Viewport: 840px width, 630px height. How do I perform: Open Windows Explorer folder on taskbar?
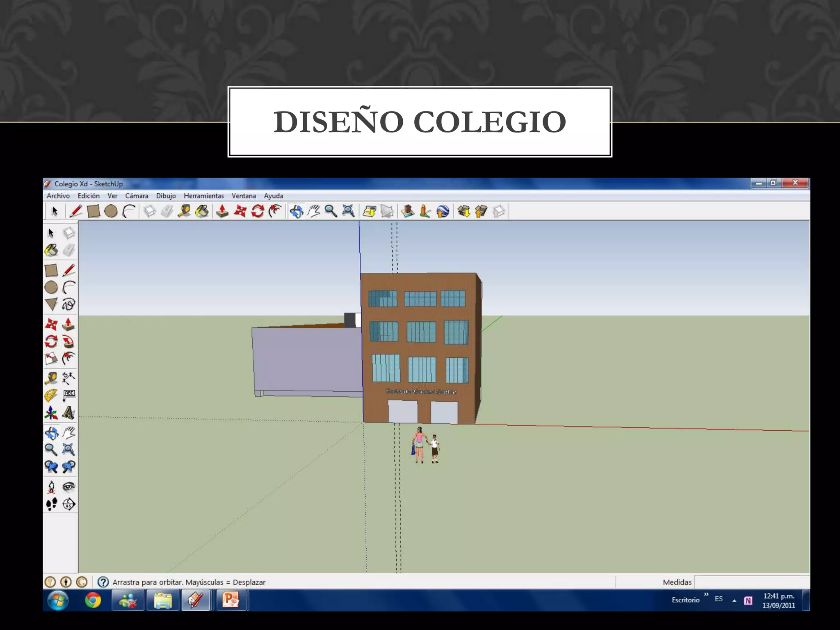tap(163, 600)
